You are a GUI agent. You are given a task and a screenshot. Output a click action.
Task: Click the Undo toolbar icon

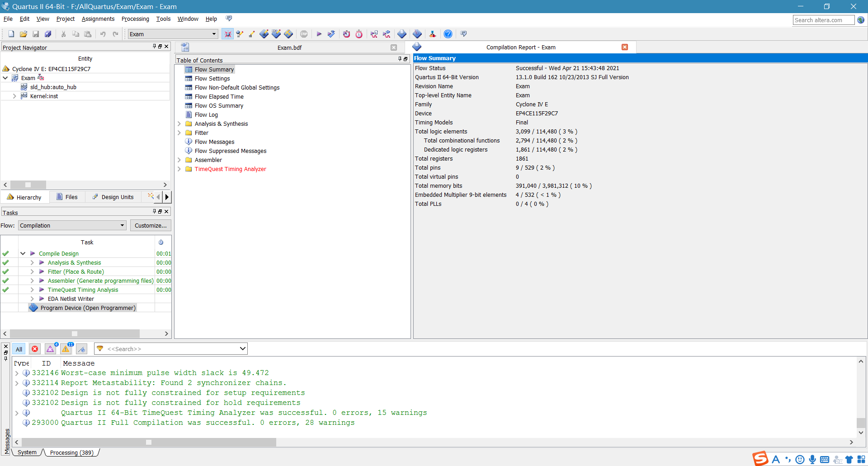pyautogui.click(x=103, y=34)
